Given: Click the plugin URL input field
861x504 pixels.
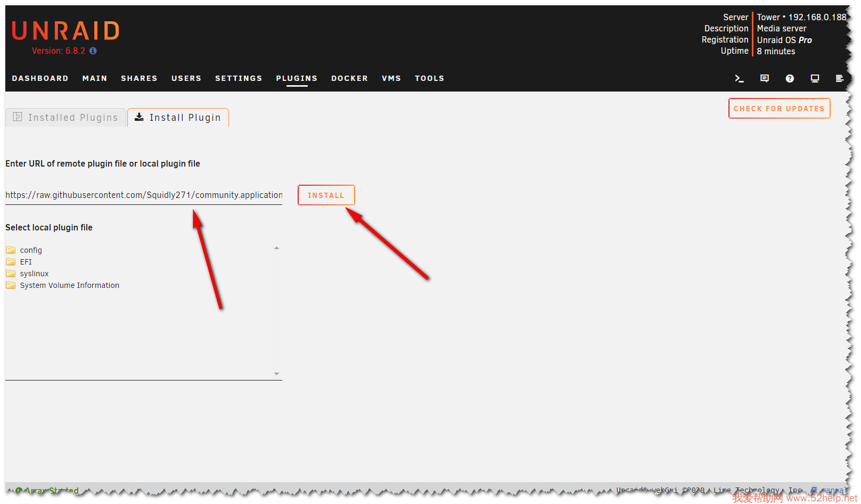Looking at the screenshot, I should coord(143,195).
